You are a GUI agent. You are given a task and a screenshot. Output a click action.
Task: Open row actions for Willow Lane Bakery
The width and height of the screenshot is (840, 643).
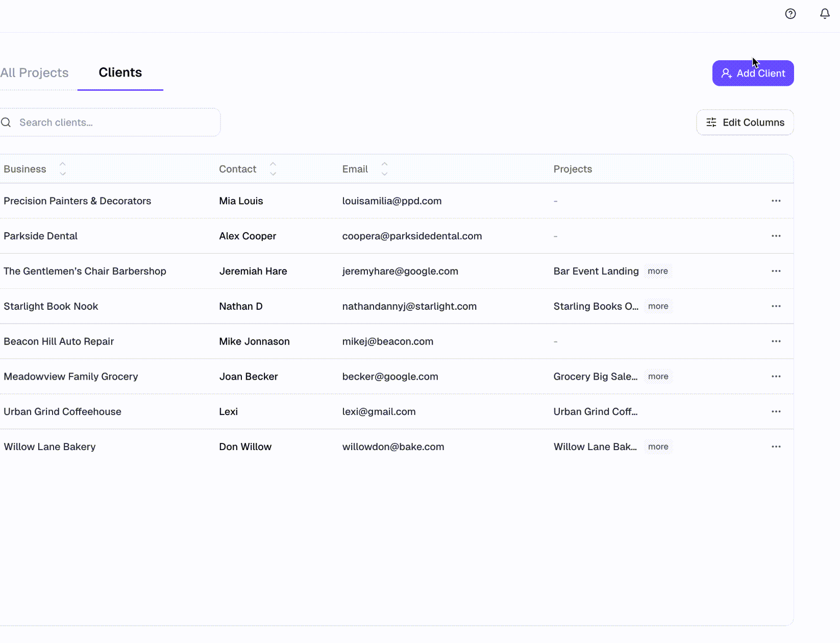(x=776, y=447)
